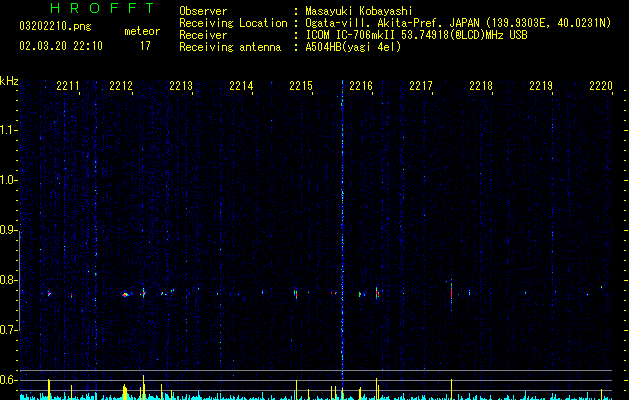
Task: Click the bright meteor echo at 2212
Action: point(125,294)
